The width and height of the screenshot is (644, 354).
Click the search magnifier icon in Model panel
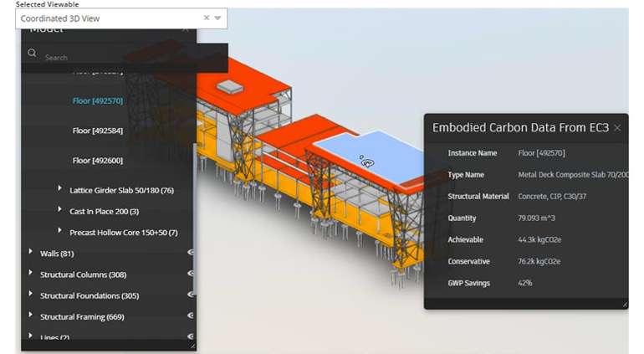click(32, 54)
